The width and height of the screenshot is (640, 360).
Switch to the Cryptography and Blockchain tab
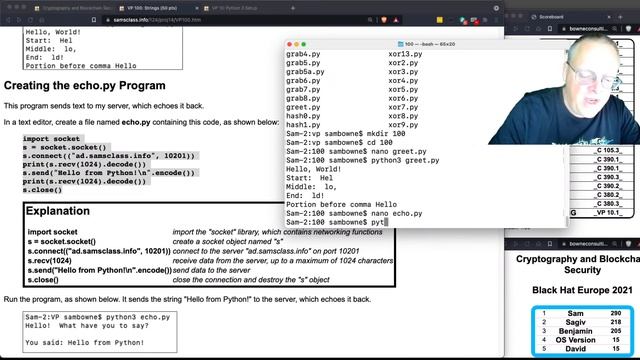[x=73, y=8]
